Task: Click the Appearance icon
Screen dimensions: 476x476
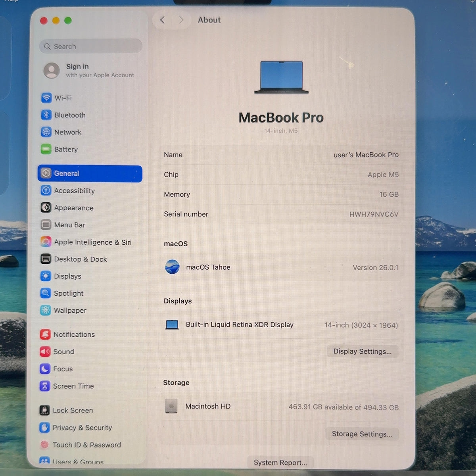Action: pos(46,208)
